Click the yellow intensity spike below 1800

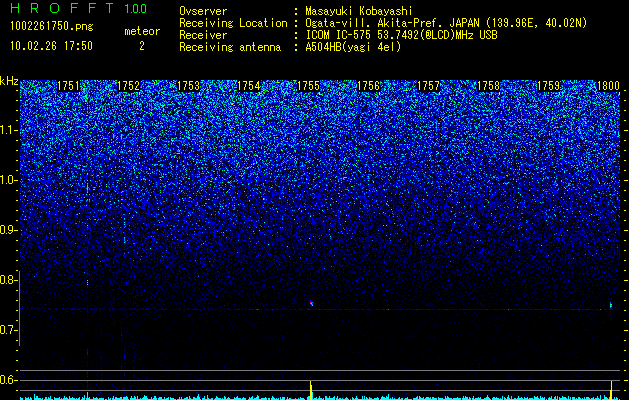(x=611, y=390)
